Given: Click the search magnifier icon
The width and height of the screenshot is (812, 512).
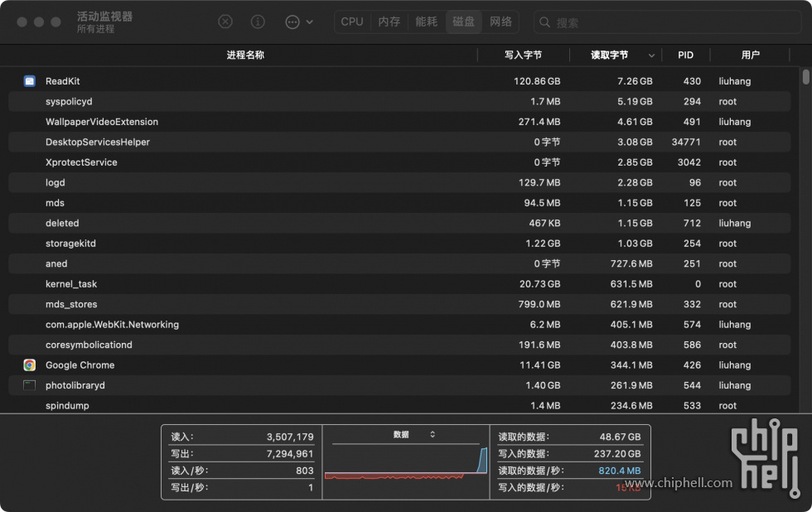Looking at the screenshot, I should (544, 22).
